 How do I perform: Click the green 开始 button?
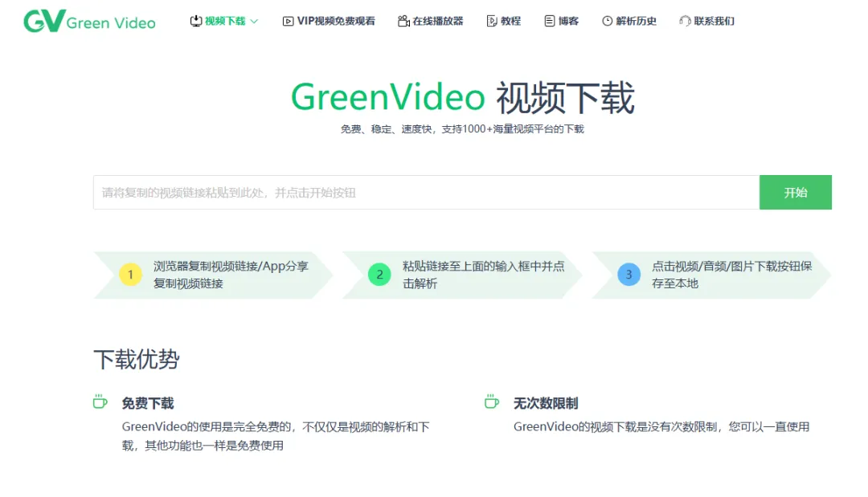(796, 193)
